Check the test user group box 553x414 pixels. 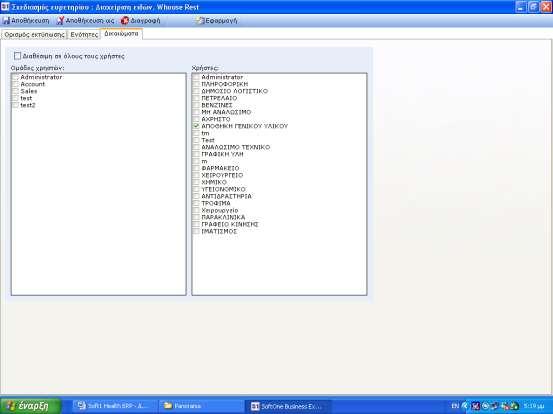pos(16,98)
